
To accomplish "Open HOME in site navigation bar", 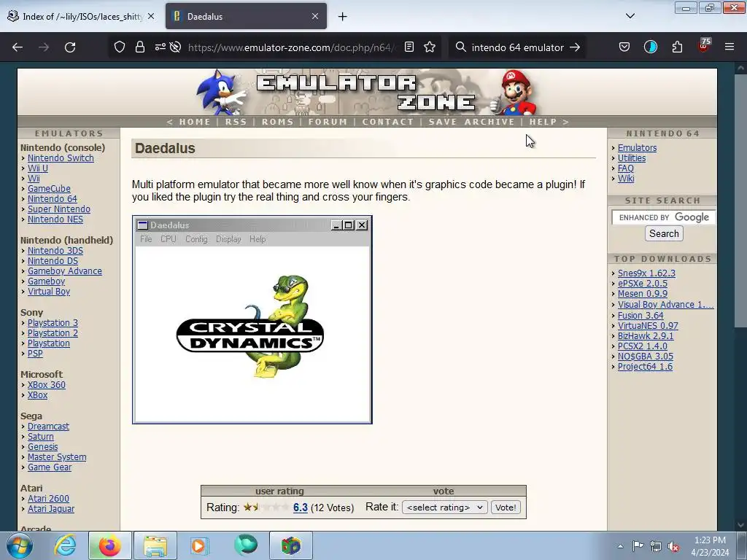I will pyautogui.click(x=195, y=122).
